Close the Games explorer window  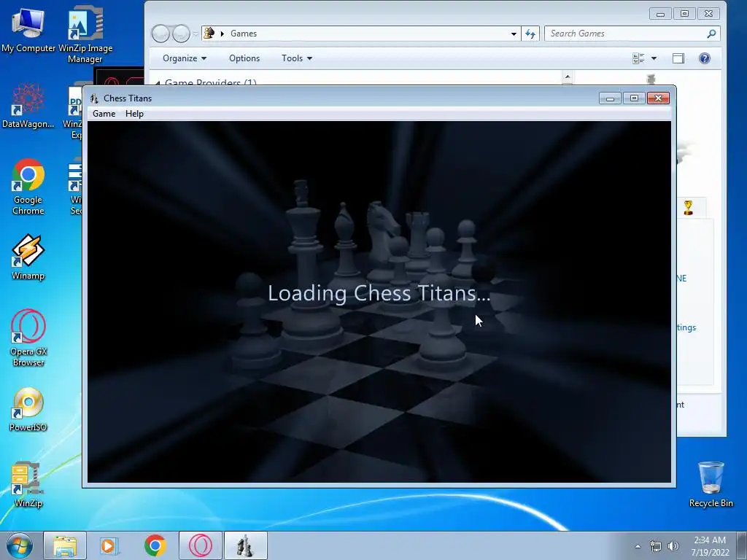pyautogui.click(x=708, y=14)
